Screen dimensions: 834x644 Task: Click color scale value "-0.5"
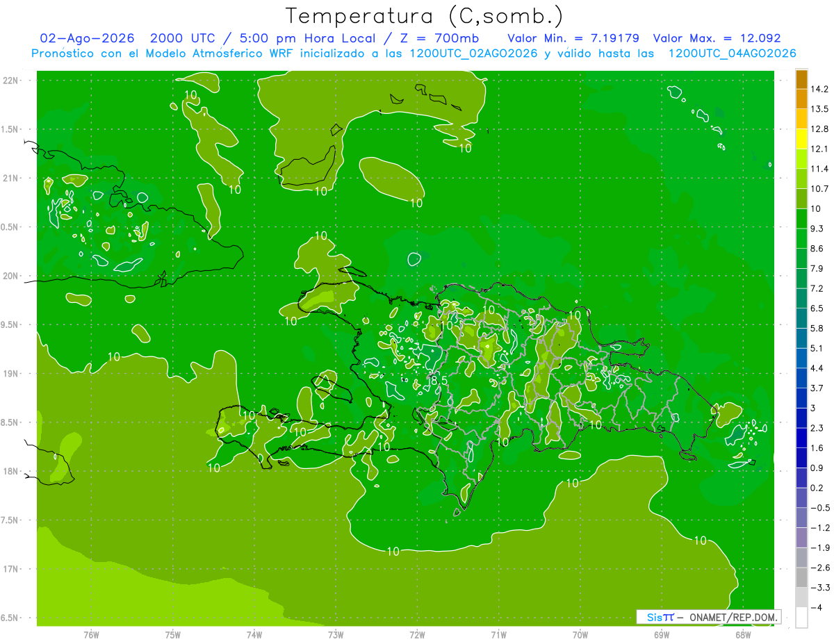pyautogui.click(x=819, y=508)
